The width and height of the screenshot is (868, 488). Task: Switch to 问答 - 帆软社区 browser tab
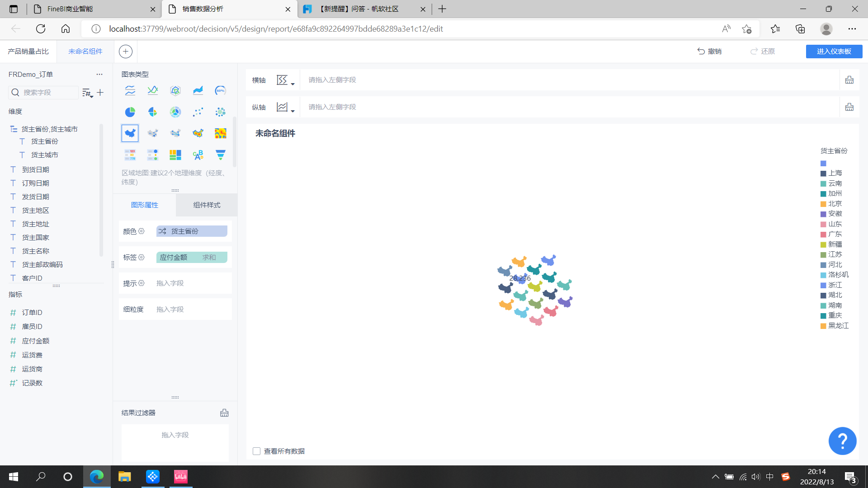(x=364, y=9)
